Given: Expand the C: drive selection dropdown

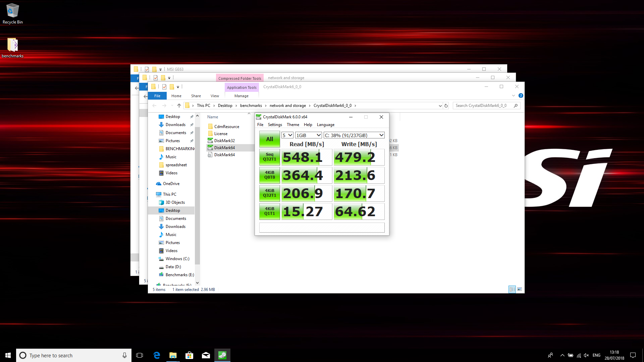Looking at the screenshot, I should (354, 135).
